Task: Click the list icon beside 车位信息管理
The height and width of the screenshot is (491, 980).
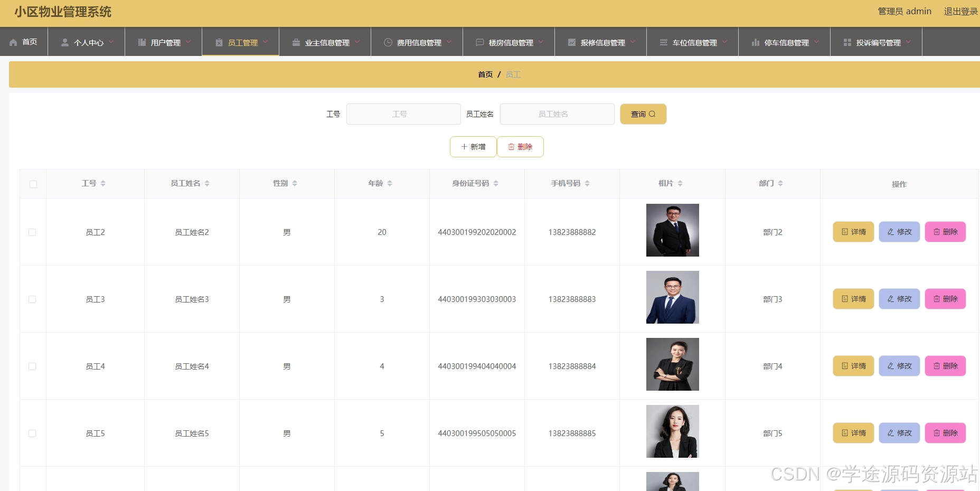Action: click(x=664, y=42)
